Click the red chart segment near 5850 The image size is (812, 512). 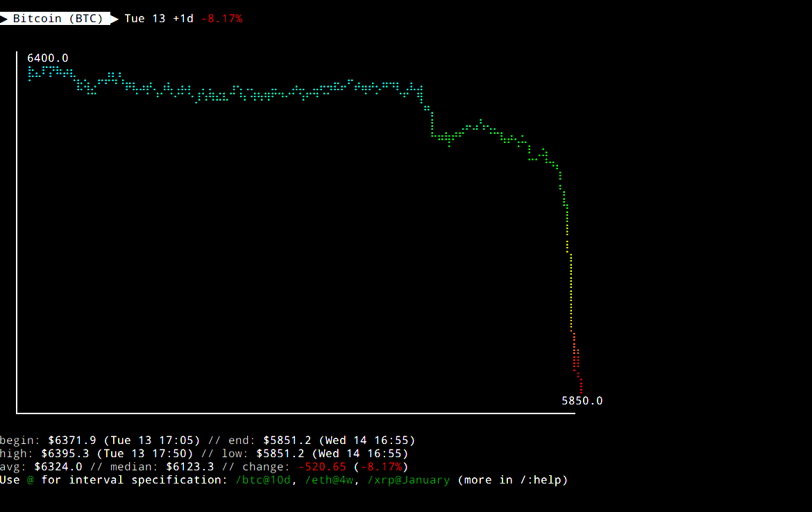click(577, 364)
